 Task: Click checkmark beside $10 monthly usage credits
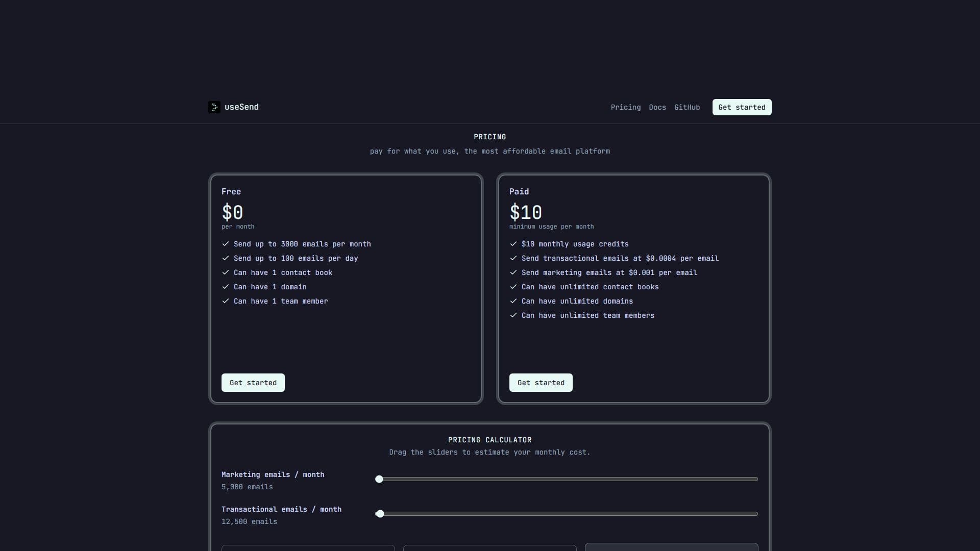coord(513,244)
